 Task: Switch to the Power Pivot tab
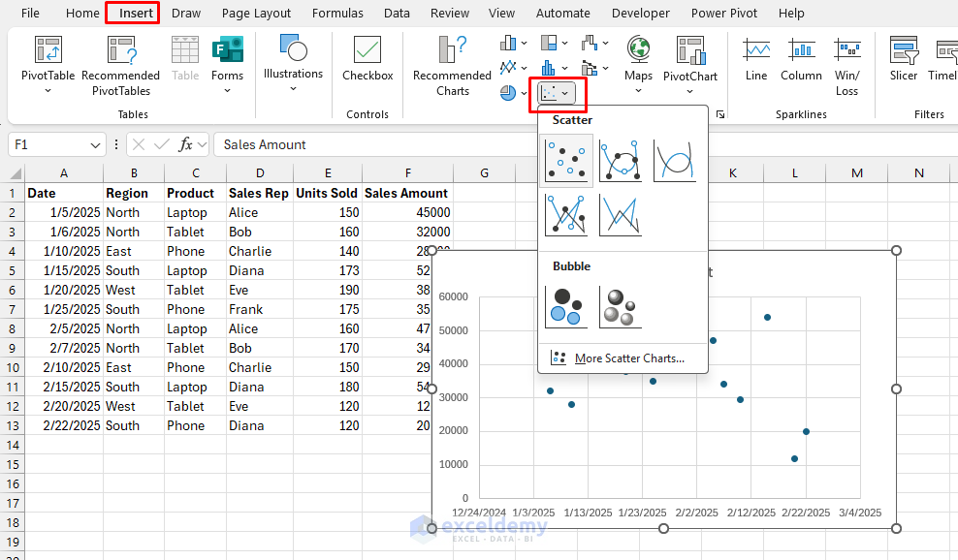click(724, 13)
